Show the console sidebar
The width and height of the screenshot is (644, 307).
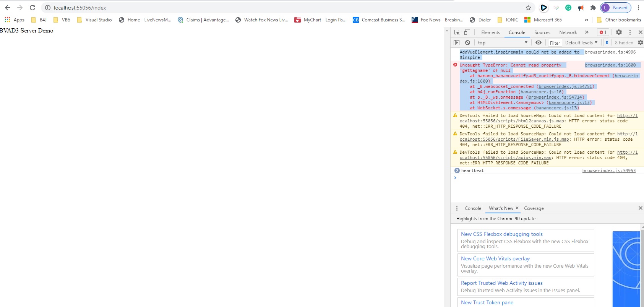[456, 43]
